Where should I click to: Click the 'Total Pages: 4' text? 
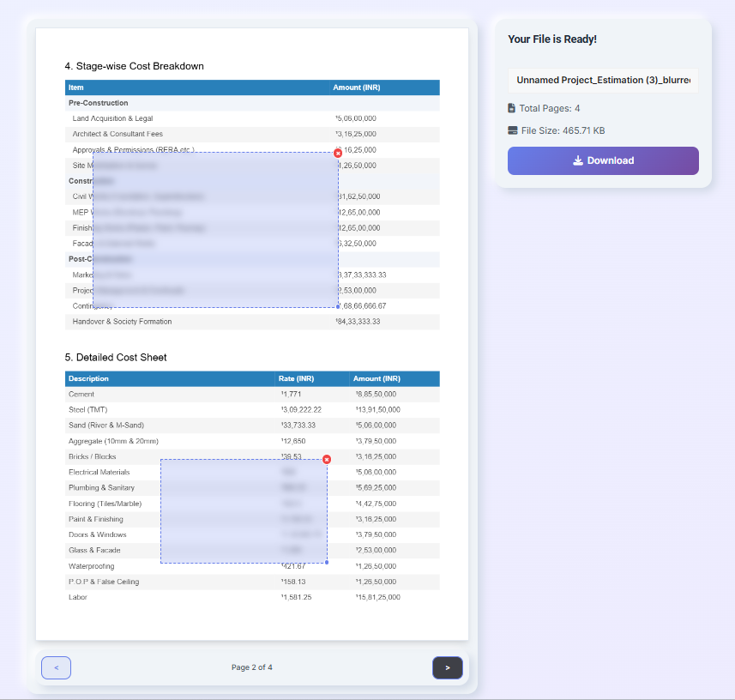(550, 108)
